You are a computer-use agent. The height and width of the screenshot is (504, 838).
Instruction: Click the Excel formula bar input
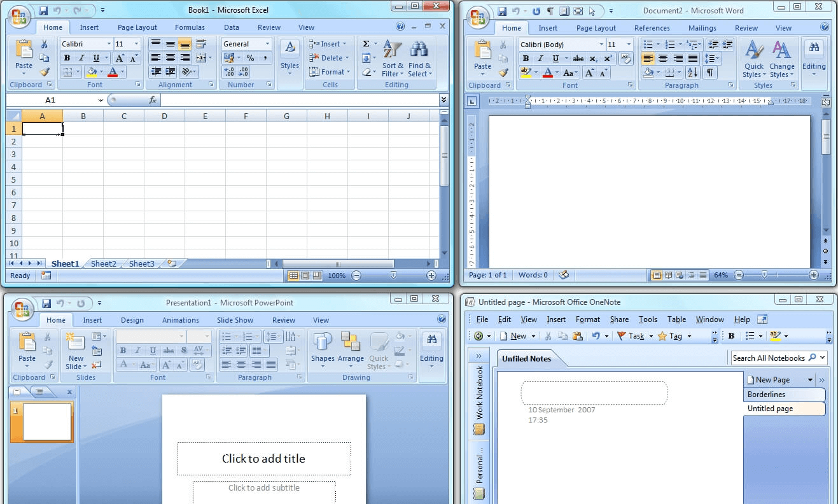tap(300, 100)
